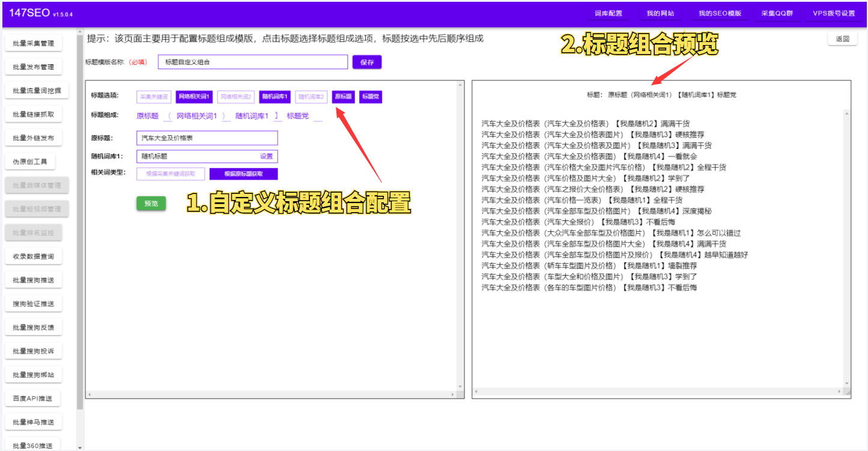868x451 pixels.
Task: Click the preview panel scrollbar up arrow
Action: (x=847, y=112)
